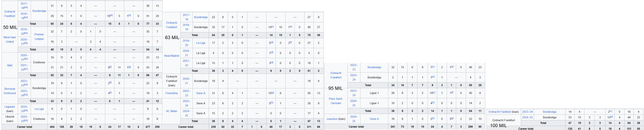Viewport: 644px width, 130px height.
Task: Click La Liga link in Leganés row
Action: click(39, 109)
